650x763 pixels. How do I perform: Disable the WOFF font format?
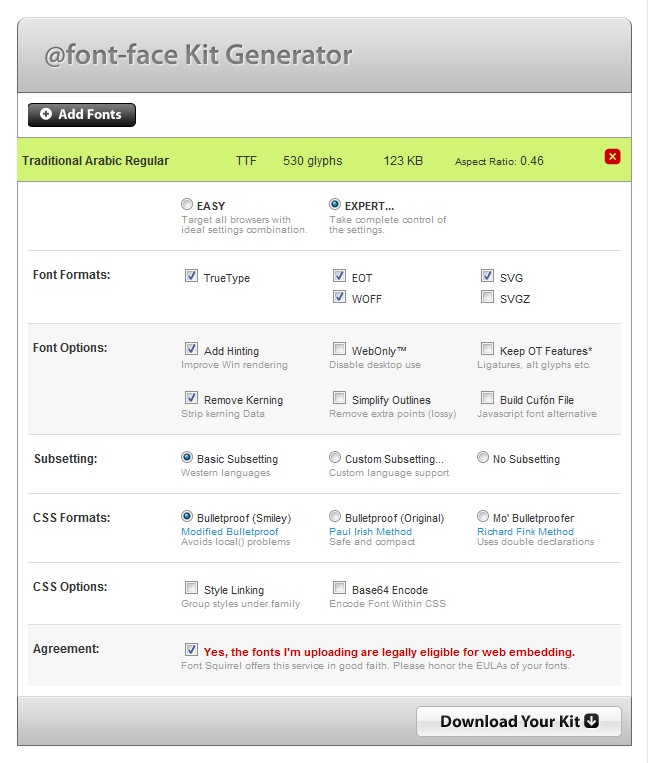pos(340,298)
